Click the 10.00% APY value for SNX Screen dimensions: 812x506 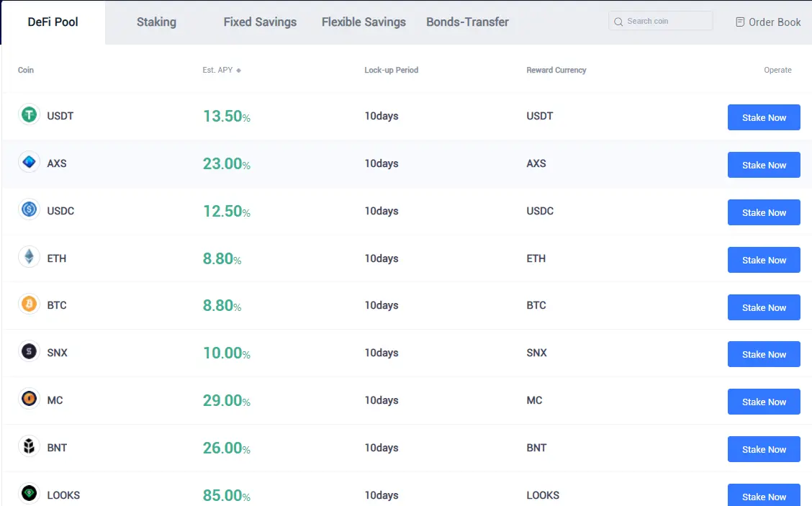coord(226,353)
